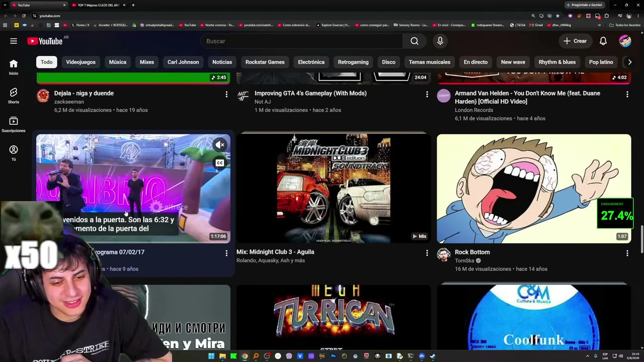Select the Disco chip

(x=388, y=62)
